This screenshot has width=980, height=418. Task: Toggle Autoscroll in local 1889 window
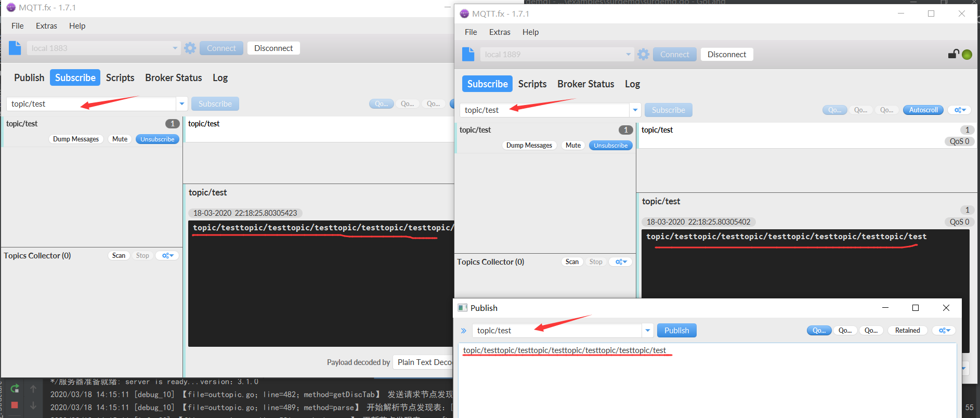(923, 110)
